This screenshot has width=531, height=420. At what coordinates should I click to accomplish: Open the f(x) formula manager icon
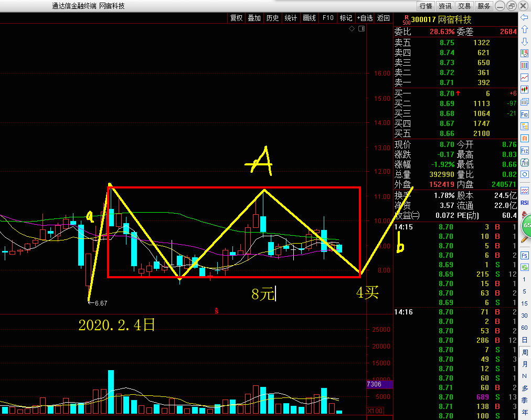click(x=524, y=162)
